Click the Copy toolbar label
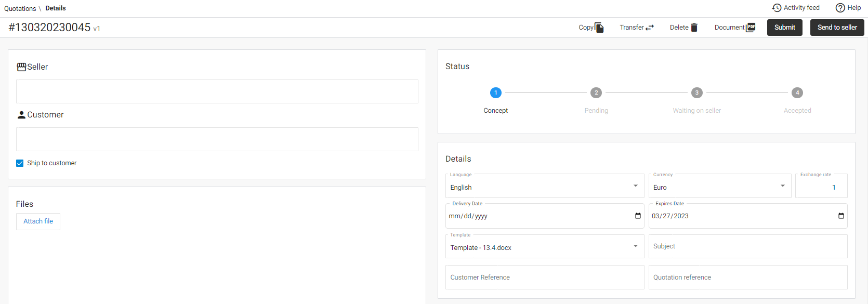Image resolution: width=868 pixels, height=304 pixels. tap(586, 28)
